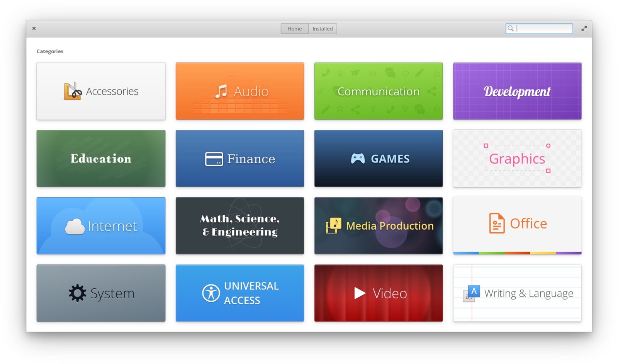
Task: Click the film note Media Production icon
Action: pyautogui.click(x=333, y=226)
